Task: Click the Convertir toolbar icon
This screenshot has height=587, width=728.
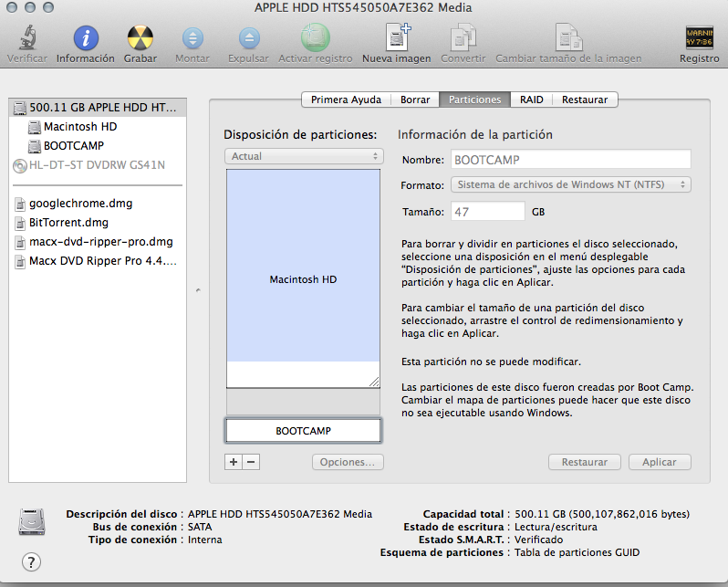Action: tap(463, 37)
